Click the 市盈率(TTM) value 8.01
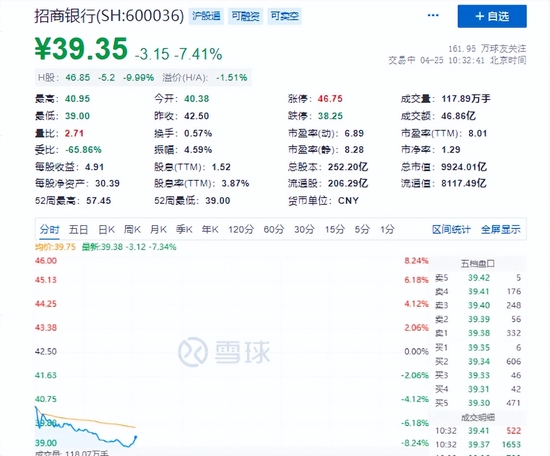550x456 pixels. click(477, 133)
